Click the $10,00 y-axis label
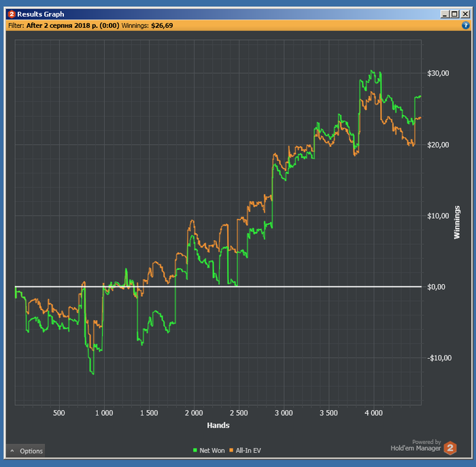This screenshot has height=467, width=476. pyautogui.click(x=438, y=215)
